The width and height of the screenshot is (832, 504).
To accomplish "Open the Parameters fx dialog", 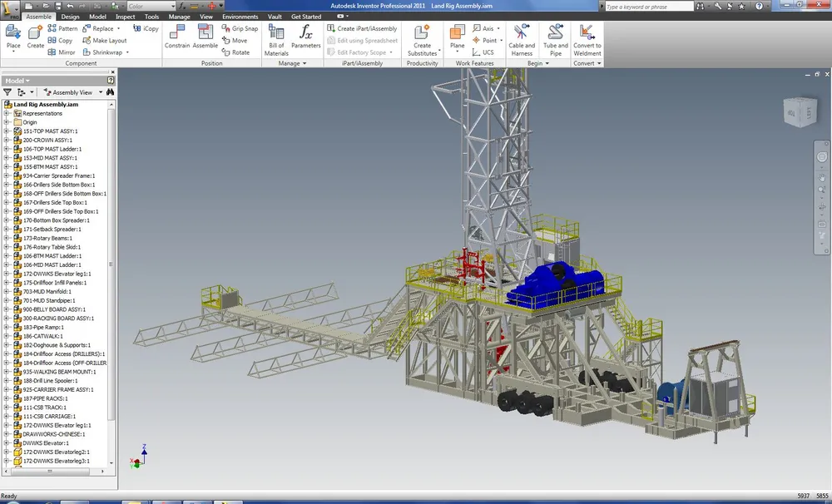I will [305, 37].
